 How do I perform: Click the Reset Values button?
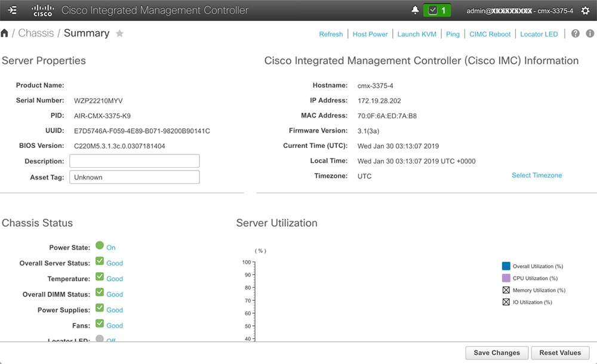(x=560, y=353)
